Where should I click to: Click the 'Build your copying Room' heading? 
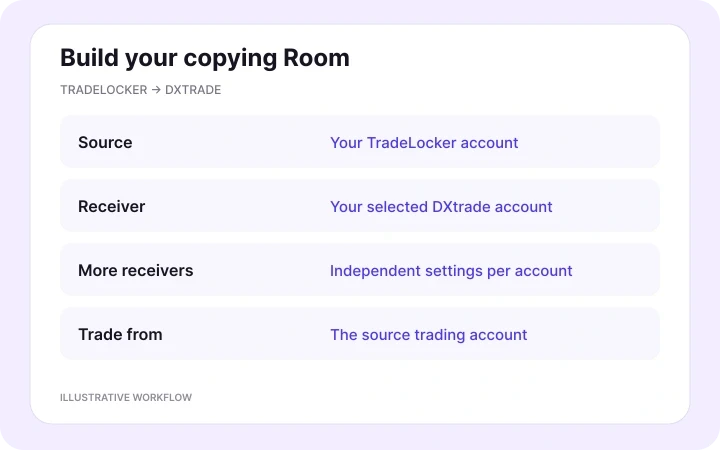tap(205, 58)
